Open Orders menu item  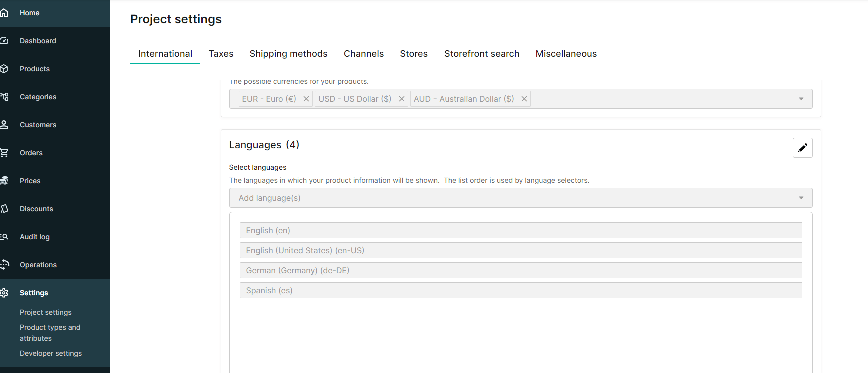click(x=31, y=153)
